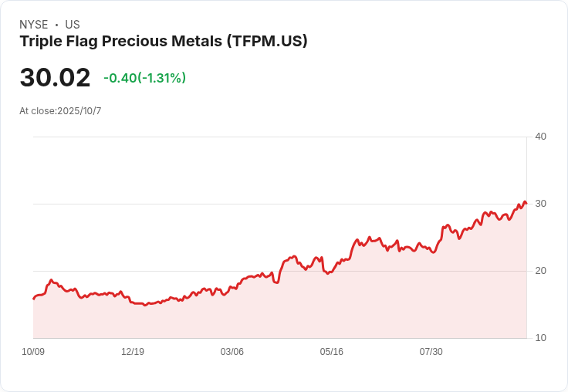Click the rightmost end of the red price line

(526, 204)
